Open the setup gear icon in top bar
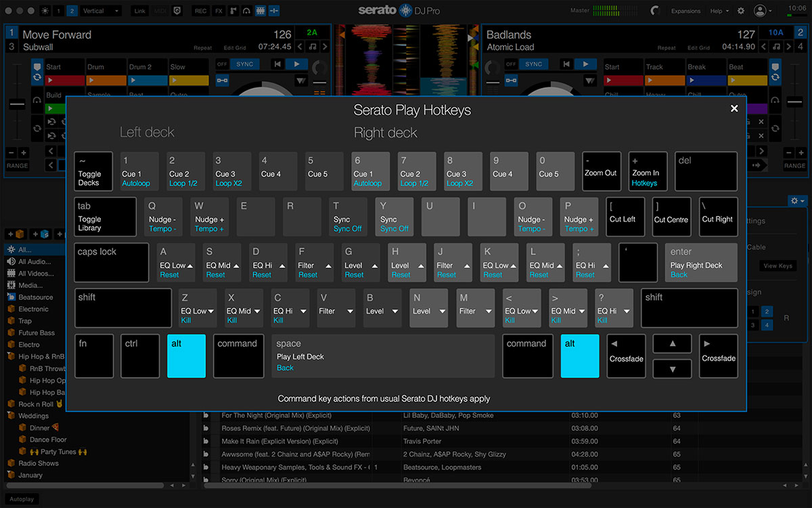This screenshot has width=812, height=508. (741, 11)
